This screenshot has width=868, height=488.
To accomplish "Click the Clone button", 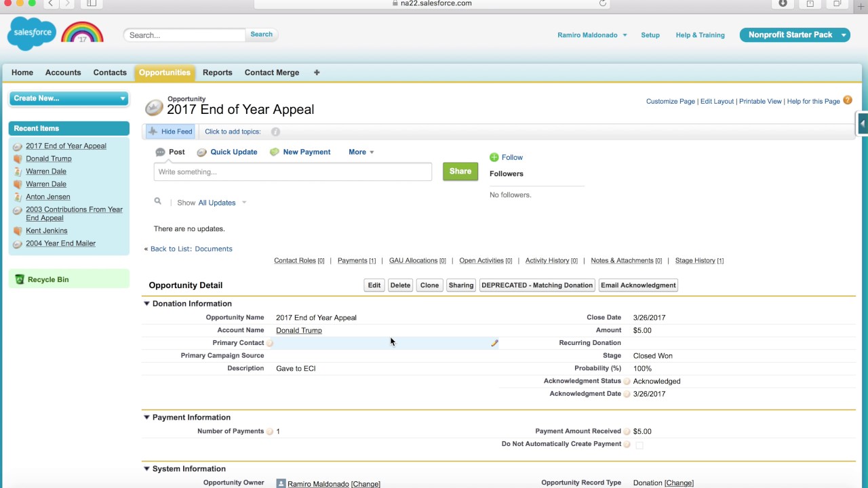I will click(429, 285).
